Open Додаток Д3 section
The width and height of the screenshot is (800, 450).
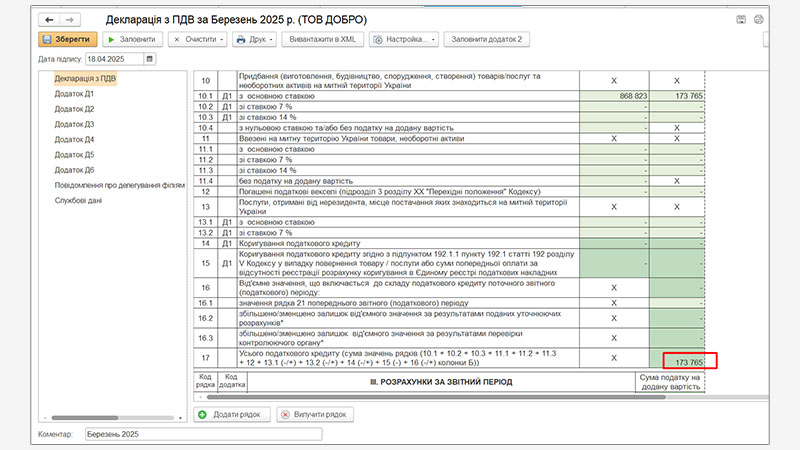coord(74,124)
